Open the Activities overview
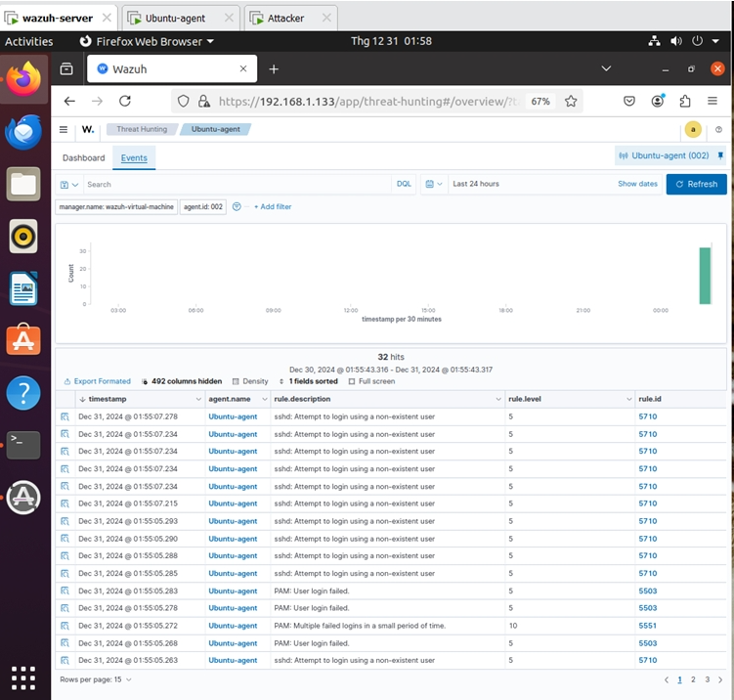This screenshot has width=734, height=700. pos(29,41)
